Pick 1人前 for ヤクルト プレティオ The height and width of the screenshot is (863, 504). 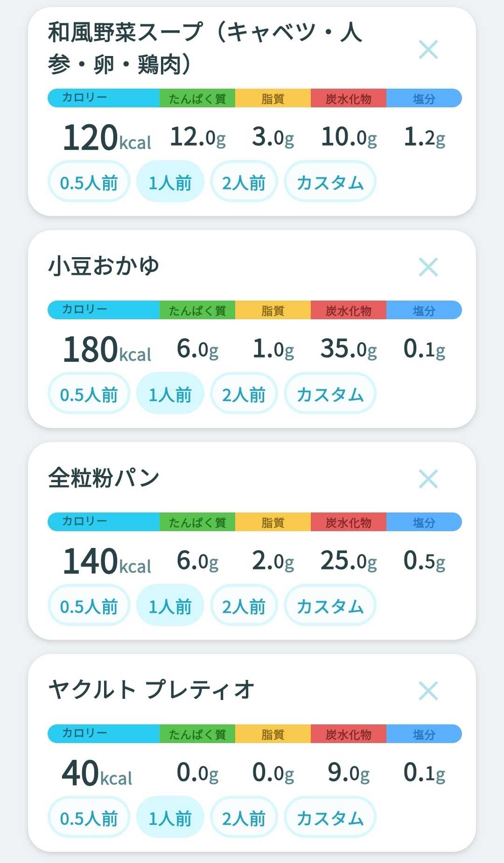point(170,817)
